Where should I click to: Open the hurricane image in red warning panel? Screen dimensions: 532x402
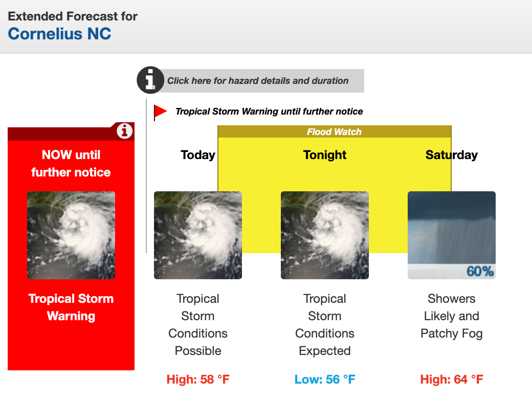pyautogui.click(x=71, y=235)
